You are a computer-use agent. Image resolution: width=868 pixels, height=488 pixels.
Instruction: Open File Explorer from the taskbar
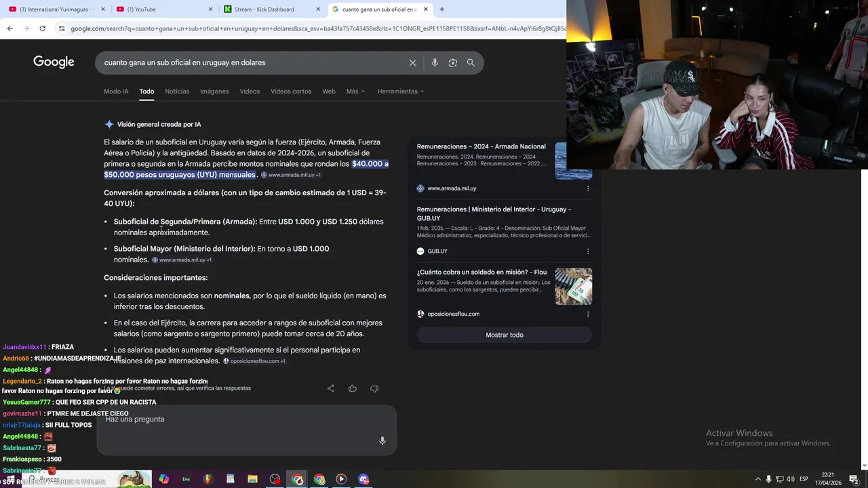pyautogui.click(x=252, y=479)
